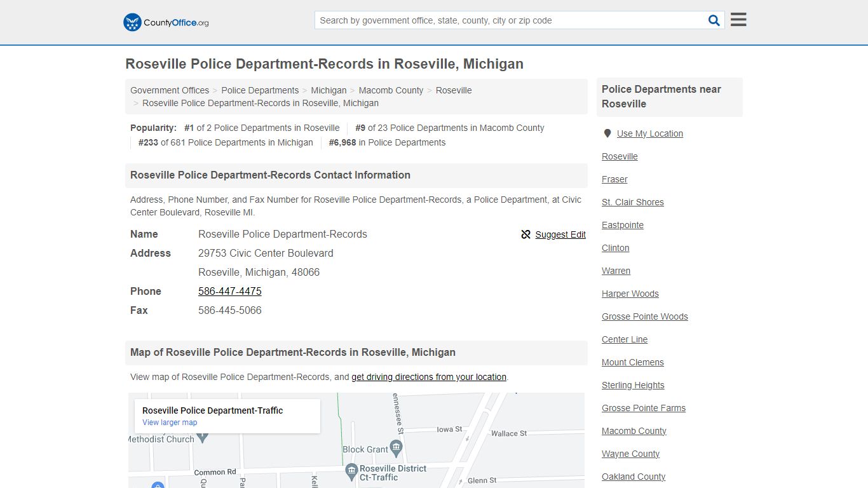Click #9 of 23 Macomb County ranking
The image size is (868, 488).
point(450,128)
